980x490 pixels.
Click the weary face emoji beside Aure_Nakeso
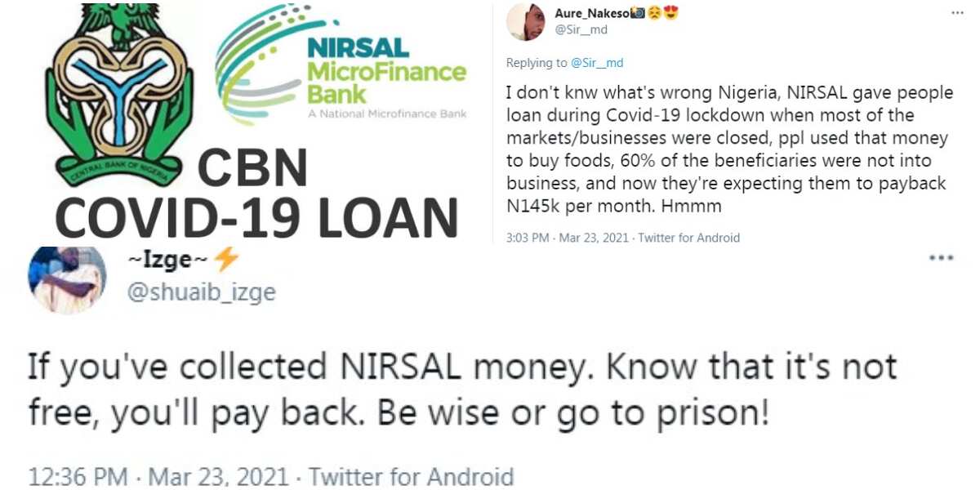[x=656, y=13]
